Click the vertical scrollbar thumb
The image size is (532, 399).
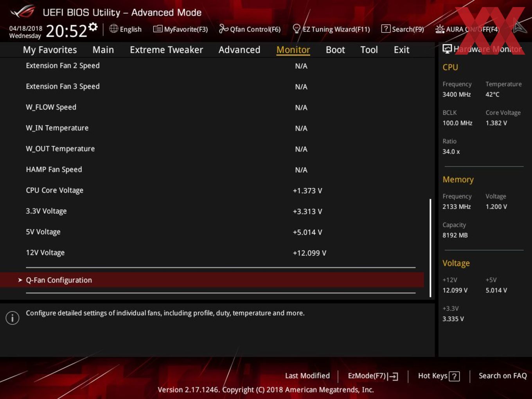(430, 248)
